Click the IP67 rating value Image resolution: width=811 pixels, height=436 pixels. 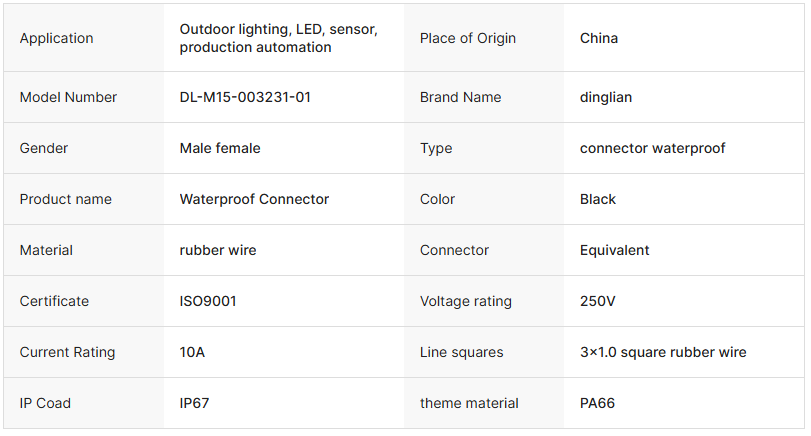(194, 403)
